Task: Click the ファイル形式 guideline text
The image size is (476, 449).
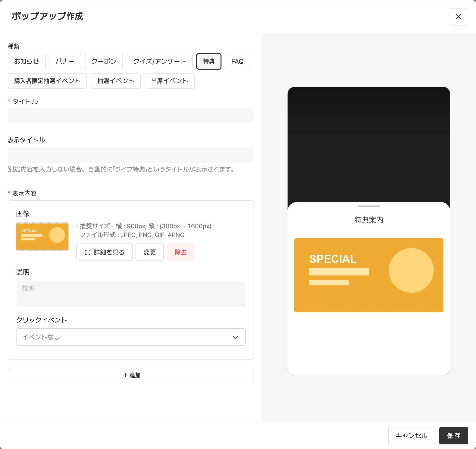Action: (130, 235)
